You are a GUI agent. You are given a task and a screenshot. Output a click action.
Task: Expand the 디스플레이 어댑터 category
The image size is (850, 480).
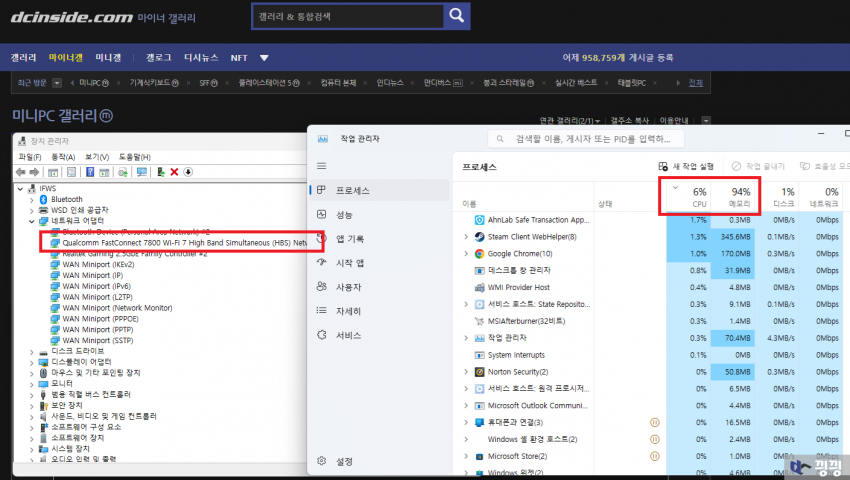[x=31, y=363]
